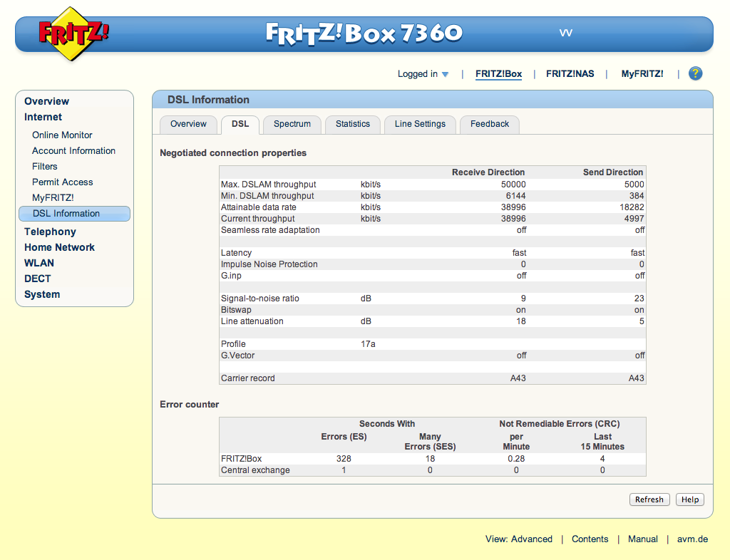Click the Help button
Screen dimensions: 730x560
pyautogui.click(x=689, y=499)
